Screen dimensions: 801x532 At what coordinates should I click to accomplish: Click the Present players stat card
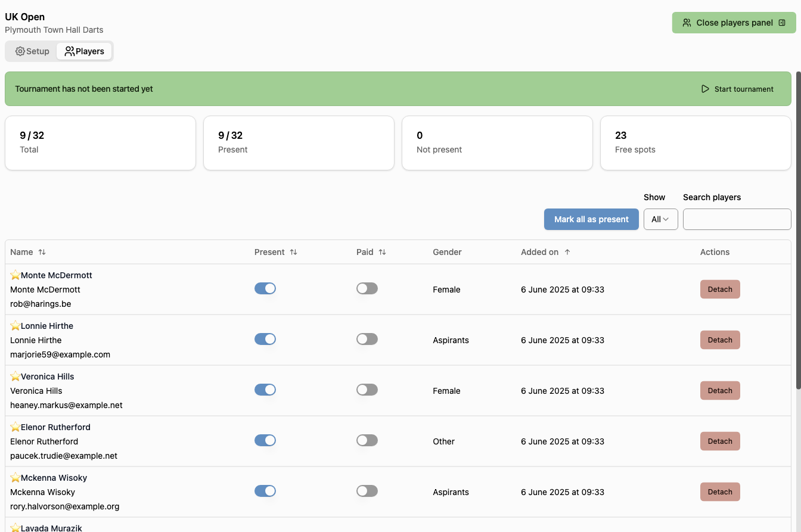pos(299,143)
